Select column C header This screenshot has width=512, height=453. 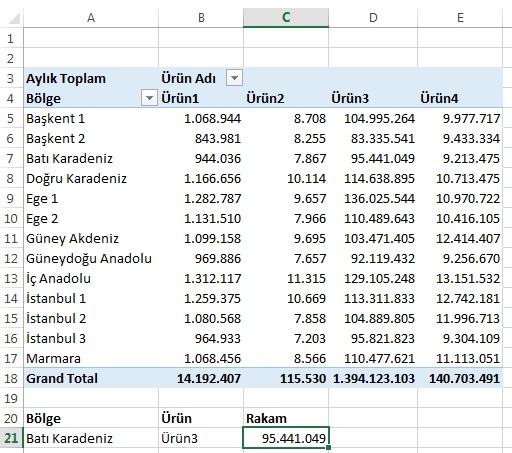(286, 18)
